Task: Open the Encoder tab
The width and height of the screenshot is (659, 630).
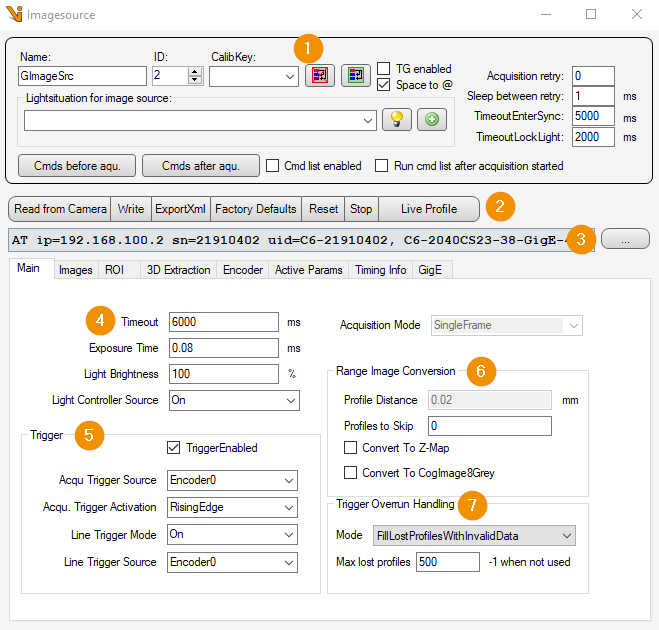Action: [243, 270]
